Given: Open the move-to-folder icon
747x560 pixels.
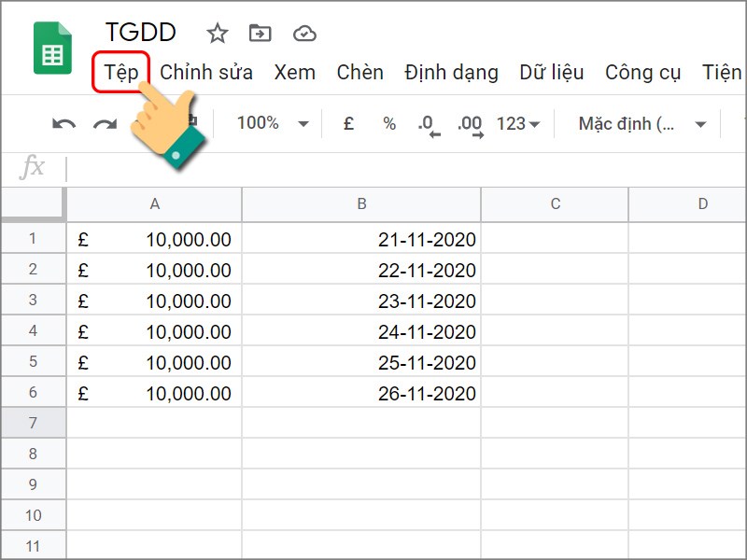Looking at the screenshot, I should pyautogui.click(x=259, y=33).
